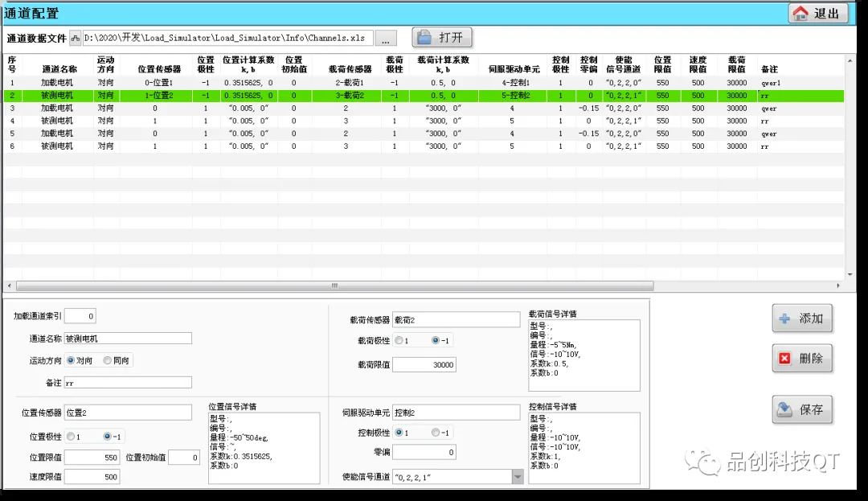Click the "..." file browse button
This screenshot has height=501, width=868.
[385, 39]
